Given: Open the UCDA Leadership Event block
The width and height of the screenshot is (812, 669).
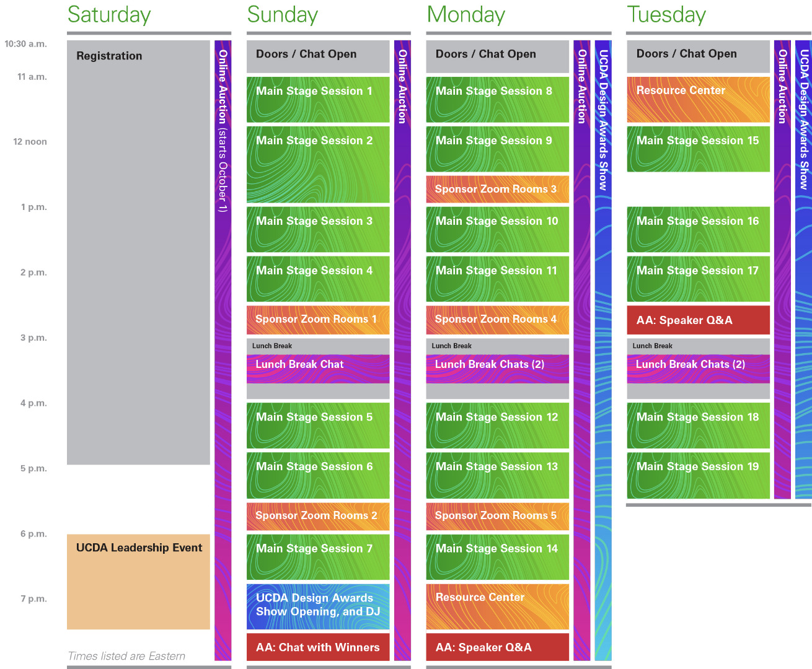Looking at the screenshot, I should pos(138,581).
